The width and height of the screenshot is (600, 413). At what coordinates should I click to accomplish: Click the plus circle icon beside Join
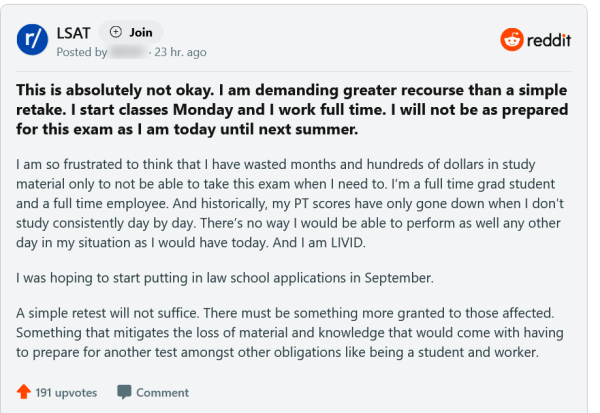pos(116,32)
